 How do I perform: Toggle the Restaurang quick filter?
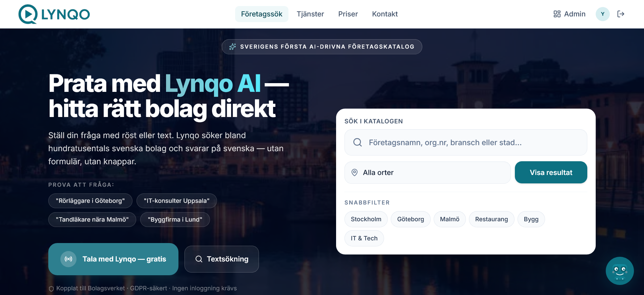click(491, 219)
